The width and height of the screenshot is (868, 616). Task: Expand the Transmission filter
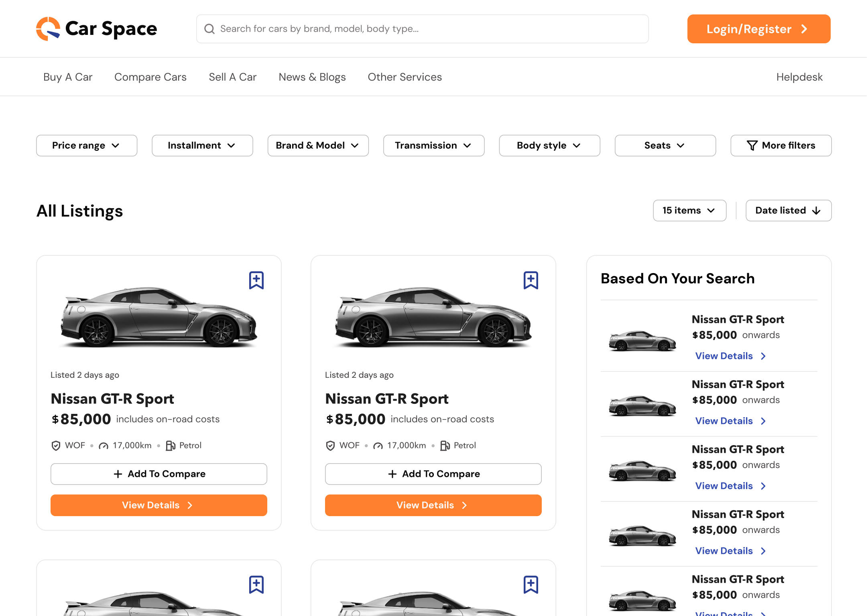click(434, 146)
